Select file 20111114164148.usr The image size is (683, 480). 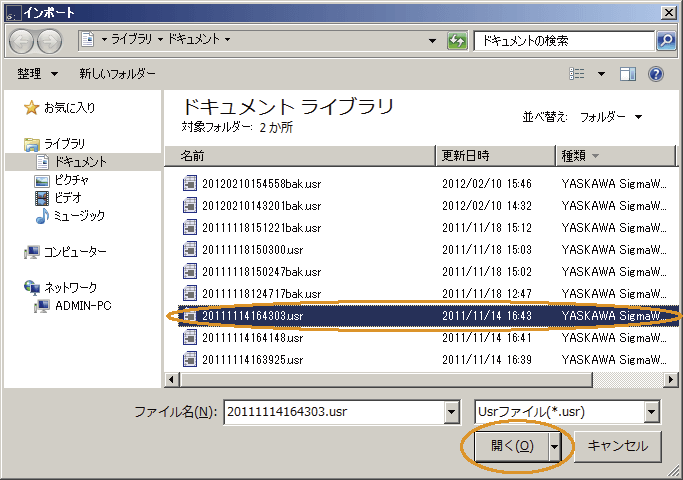[252, 338]
